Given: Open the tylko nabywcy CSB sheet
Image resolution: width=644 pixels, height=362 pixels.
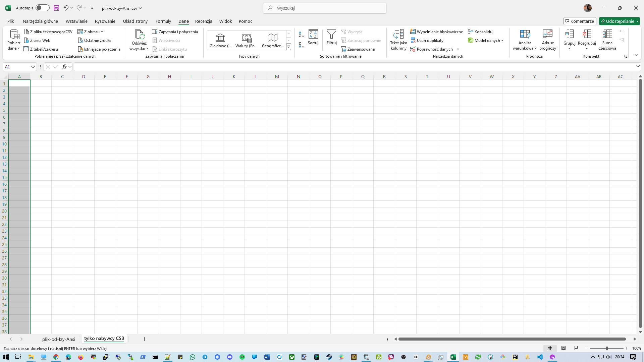Looking at the screenshot, I should 104,339.
